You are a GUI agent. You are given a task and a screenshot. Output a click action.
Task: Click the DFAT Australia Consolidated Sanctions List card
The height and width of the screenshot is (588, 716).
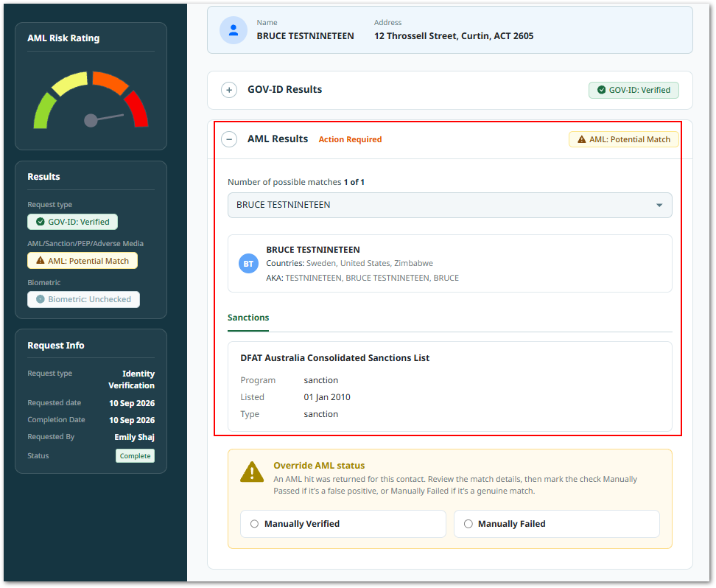450,387
